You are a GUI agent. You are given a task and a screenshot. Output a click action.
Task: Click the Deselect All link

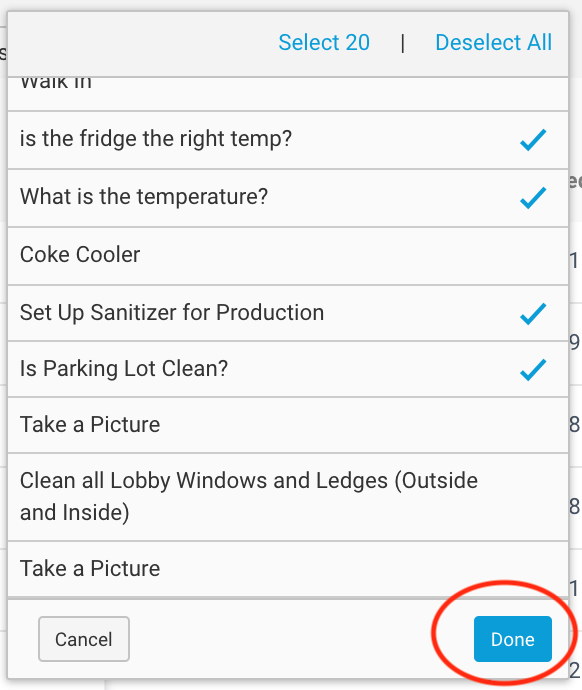point(494,43)
